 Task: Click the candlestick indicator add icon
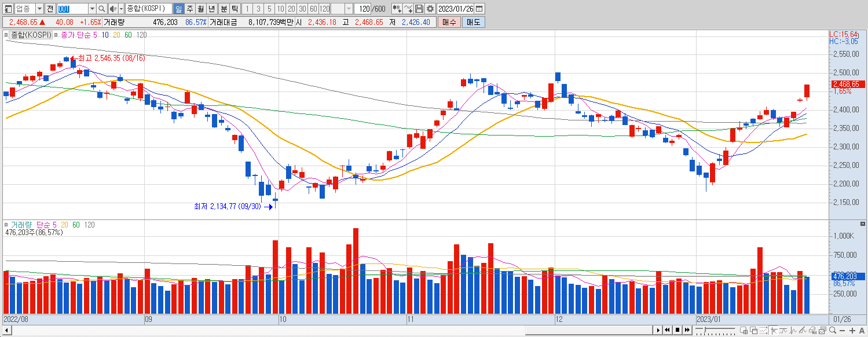[x=397, y=9]
